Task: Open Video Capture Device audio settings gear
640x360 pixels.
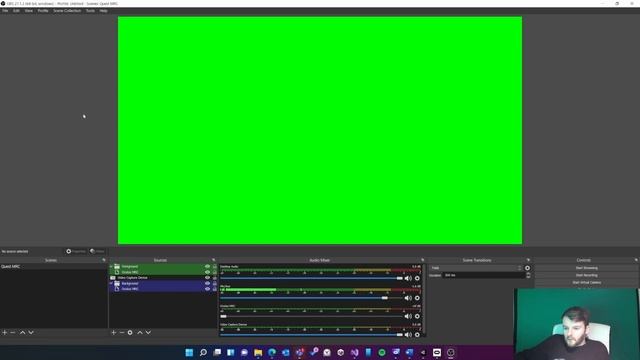Action: (x=417, y=335)
